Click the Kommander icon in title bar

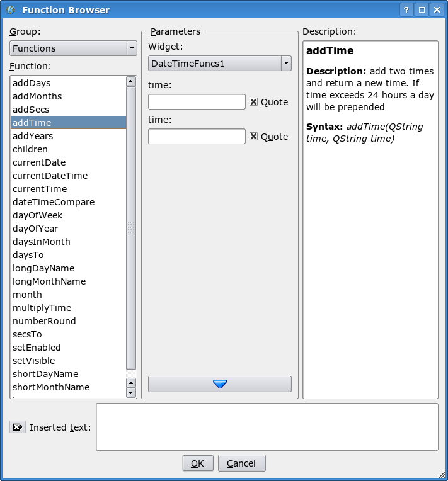pos(11,10)
